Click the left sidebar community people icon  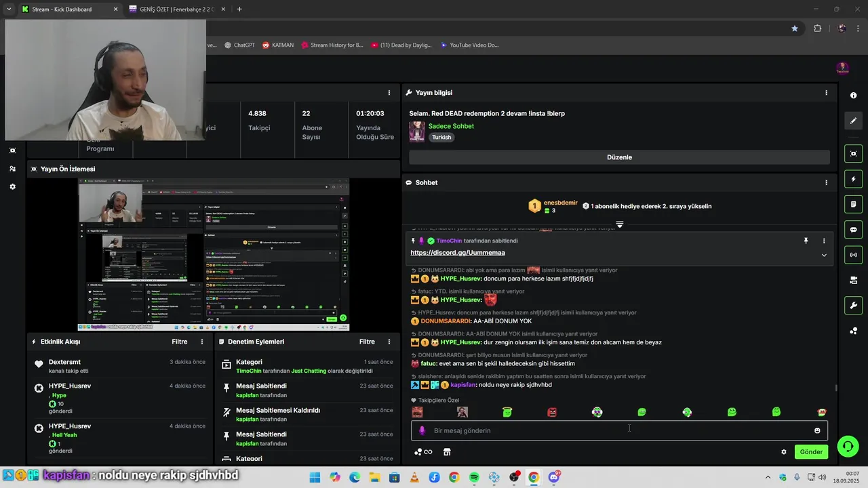[x=12, y=169]
